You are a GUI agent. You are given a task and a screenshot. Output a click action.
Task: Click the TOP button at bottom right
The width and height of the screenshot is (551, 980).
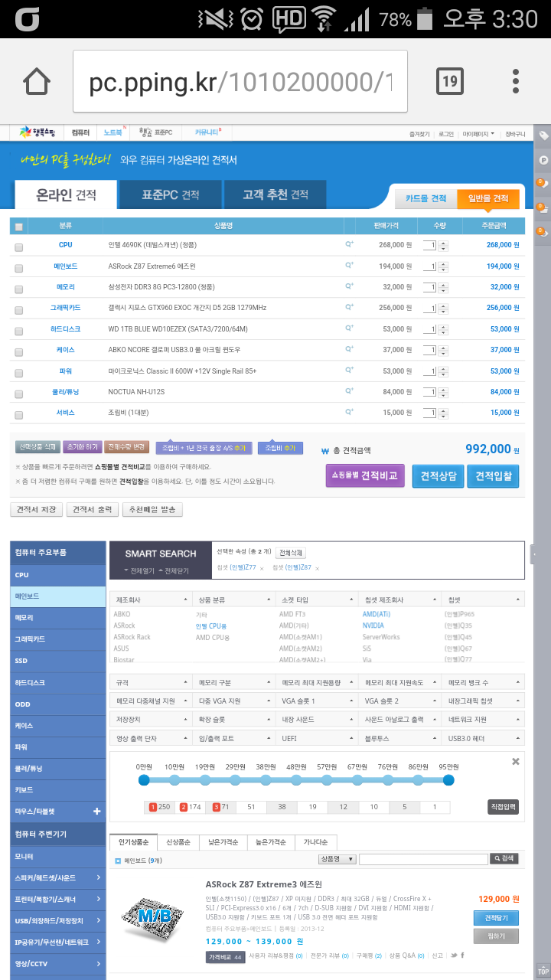(543, 969)
